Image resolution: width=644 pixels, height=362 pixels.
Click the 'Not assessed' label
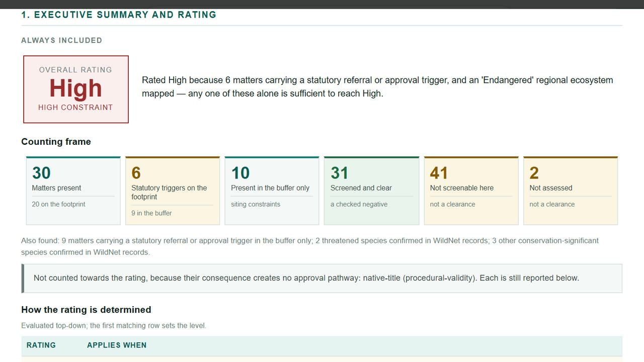551,188
